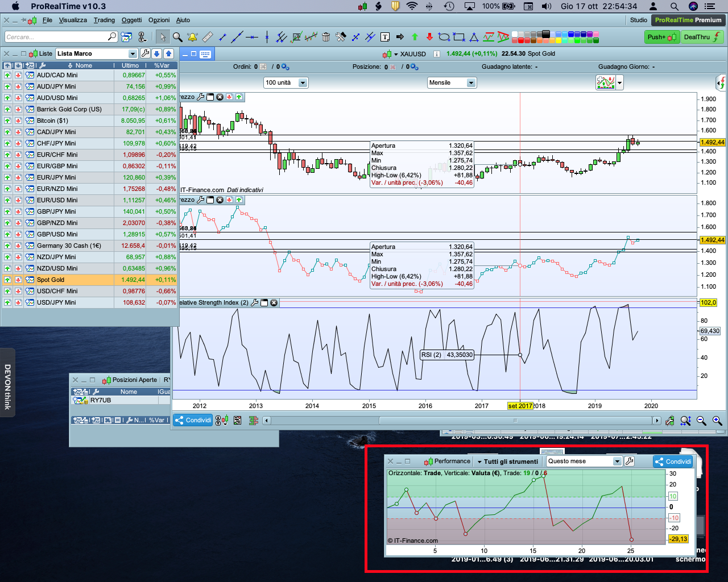
Task: Open the Performance panel wrench settings
Action: 630,461
